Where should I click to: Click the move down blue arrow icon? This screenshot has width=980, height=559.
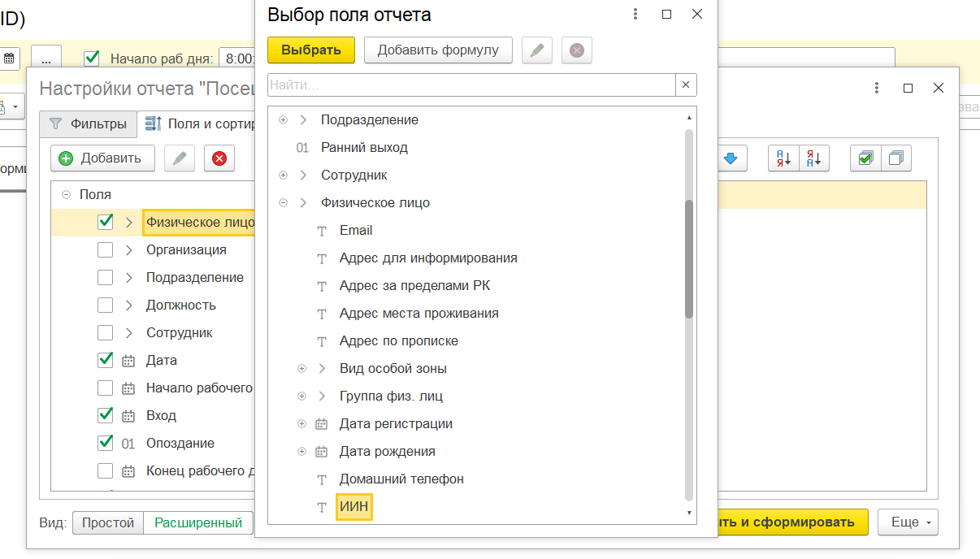(731, 158)
